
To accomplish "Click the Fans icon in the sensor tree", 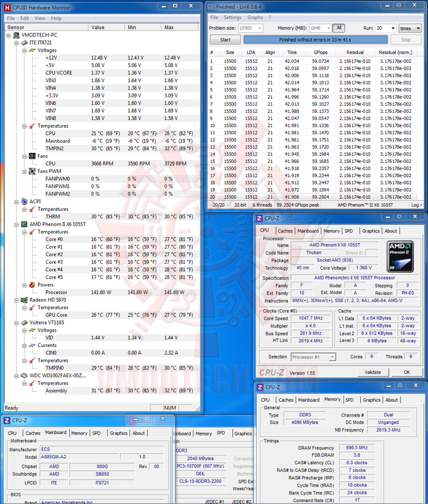I will (x=32, y=156).
